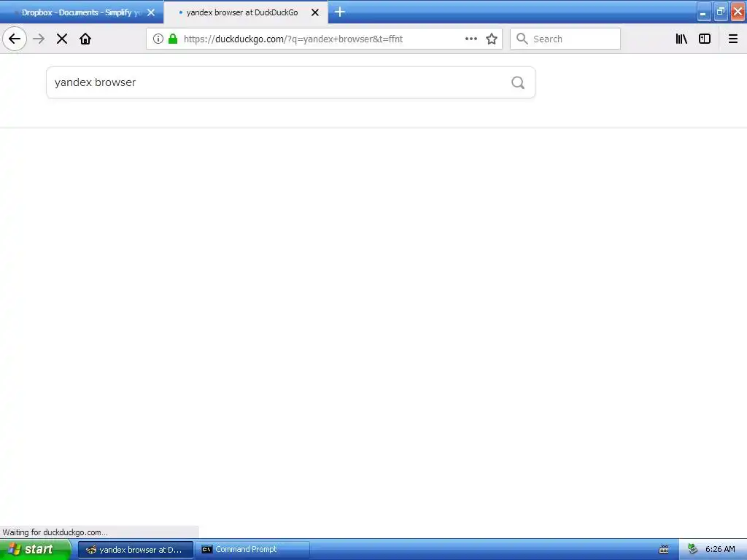Select the yandex browser at DuckDuckGo tab

pyautogui.click(x=246, y=12)
